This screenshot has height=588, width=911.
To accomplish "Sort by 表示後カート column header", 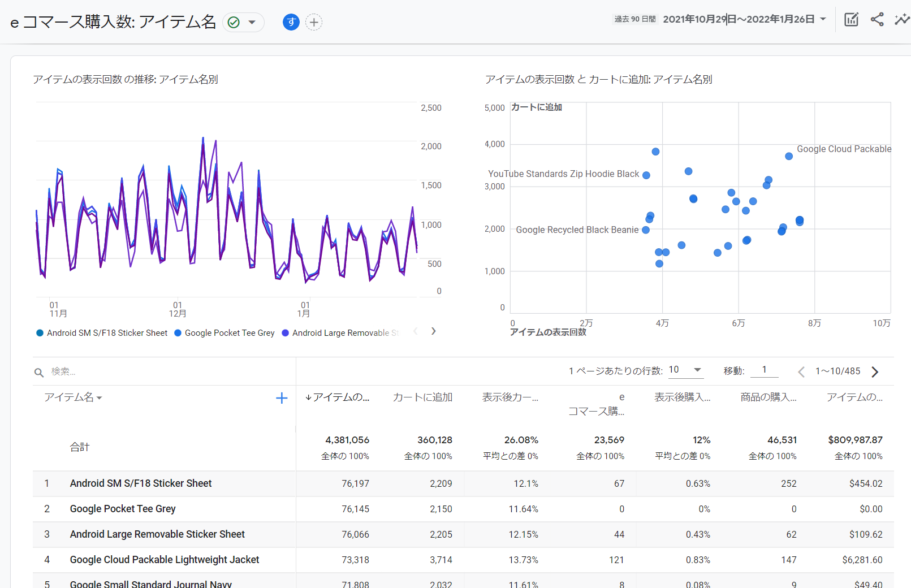I will [x=510, y=397].
